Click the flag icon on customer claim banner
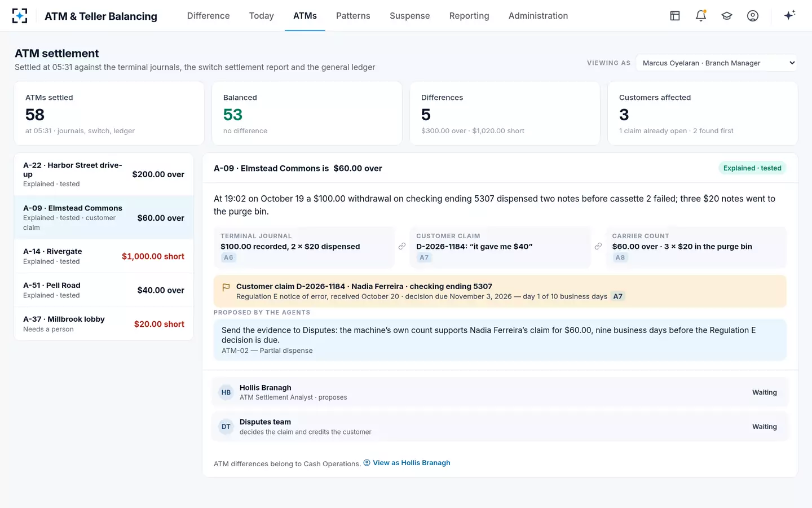Screen dimensions: 812x508 click(x=226, y=287)
